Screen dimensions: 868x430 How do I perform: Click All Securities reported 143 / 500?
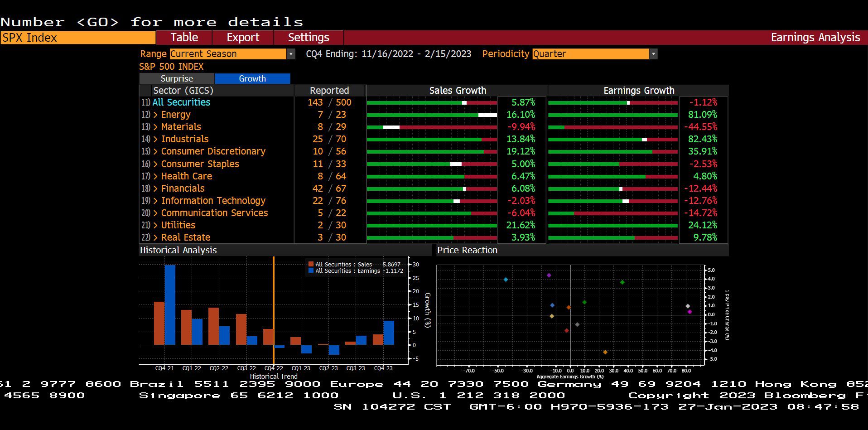(x=329, y=102)
